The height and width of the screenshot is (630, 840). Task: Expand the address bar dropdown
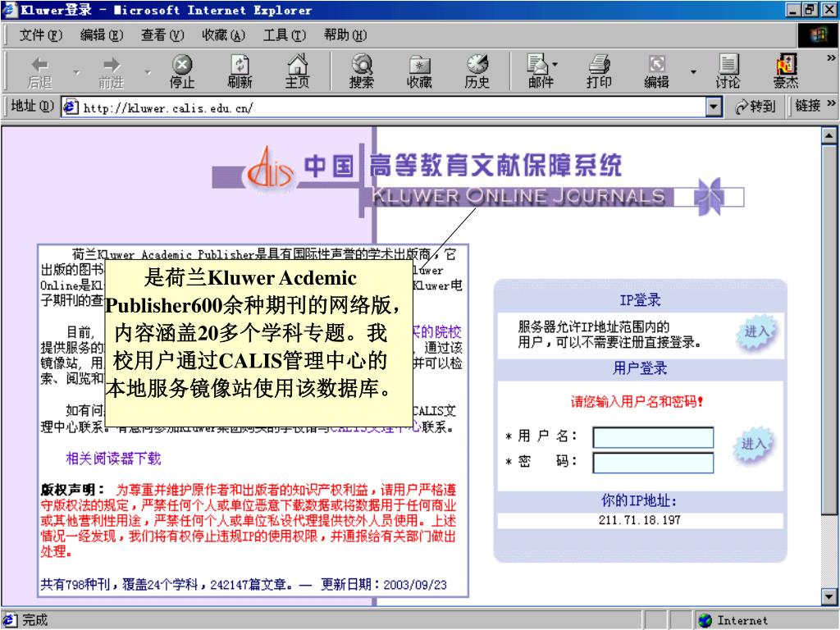coord(713,107)
